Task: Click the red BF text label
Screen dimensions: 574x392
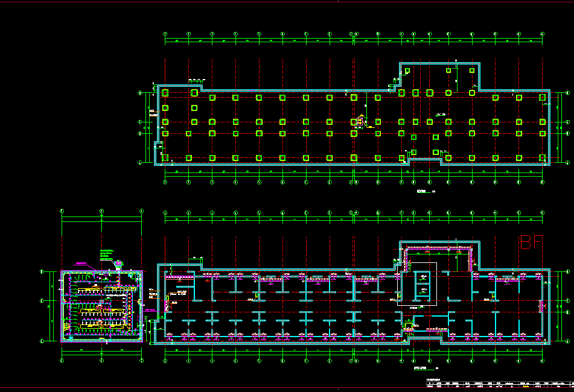Action: 532,242
